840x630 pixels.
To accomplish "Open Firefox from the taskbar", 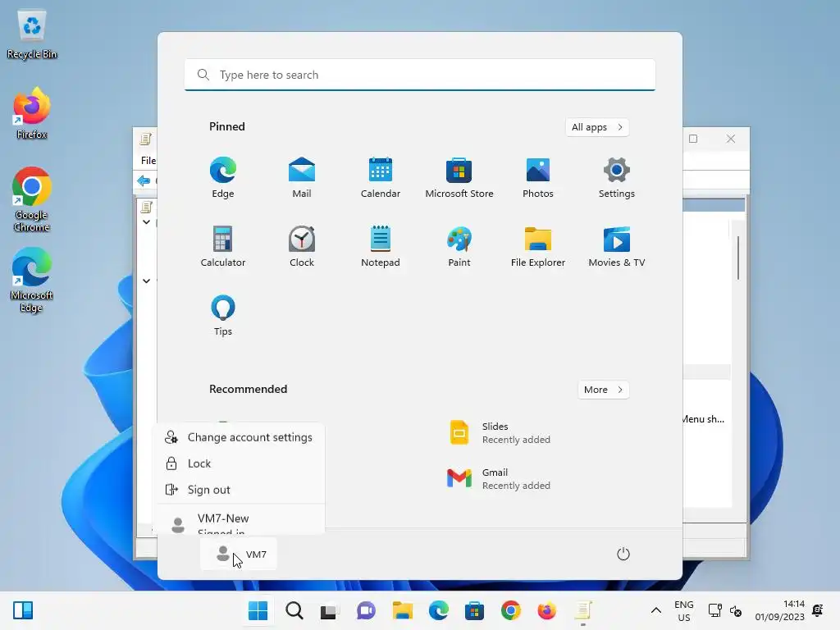I will point(546,610).
